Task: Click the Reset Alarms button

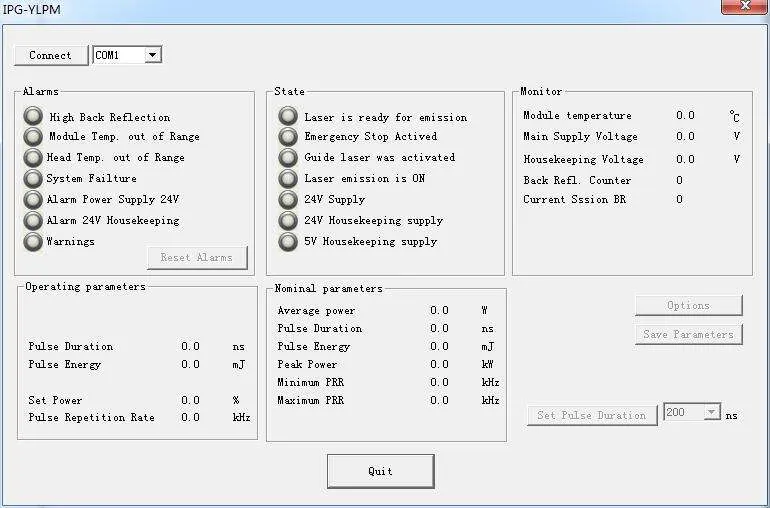Action: pyautogui.click(x=197, y=257)
